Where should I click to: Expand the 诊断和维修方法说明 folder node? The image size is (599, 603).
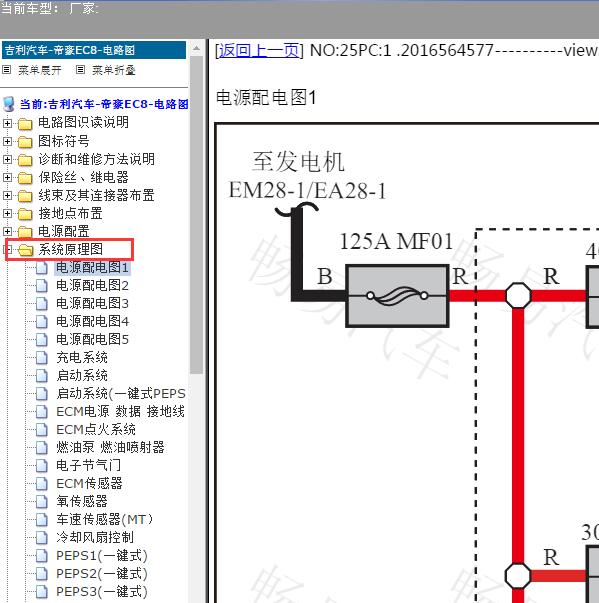7,160
